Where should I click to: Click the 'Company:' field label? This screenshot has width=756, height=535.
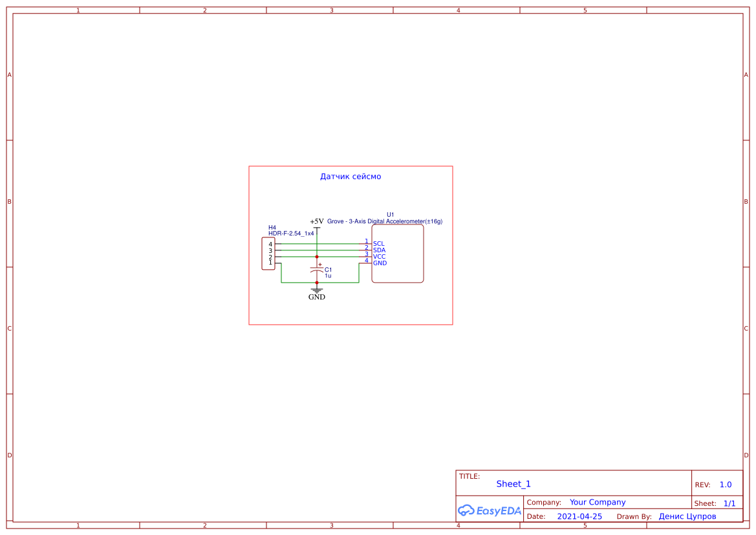coord(544,503)
